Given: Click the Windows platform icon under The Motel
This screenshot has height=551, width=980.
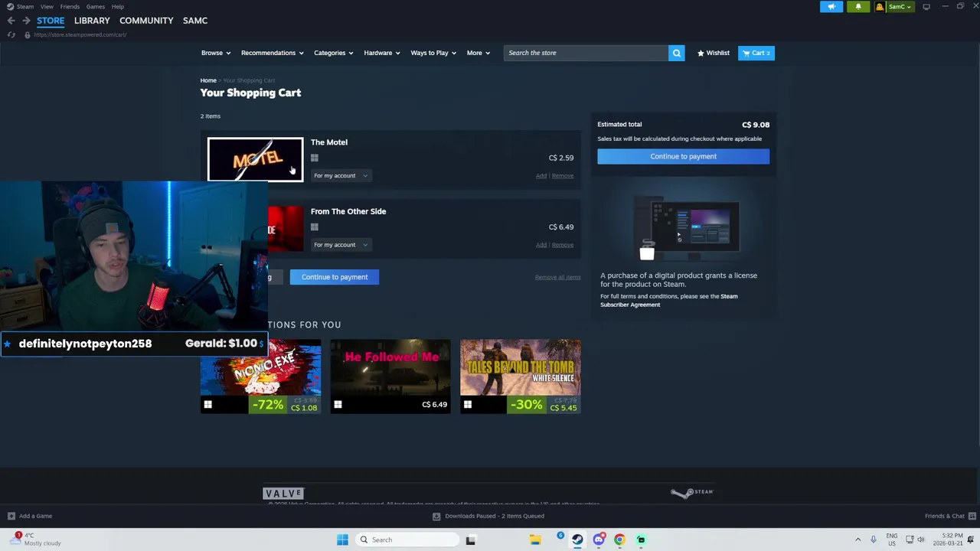Looking at the screenshot, I should point(315,158).
